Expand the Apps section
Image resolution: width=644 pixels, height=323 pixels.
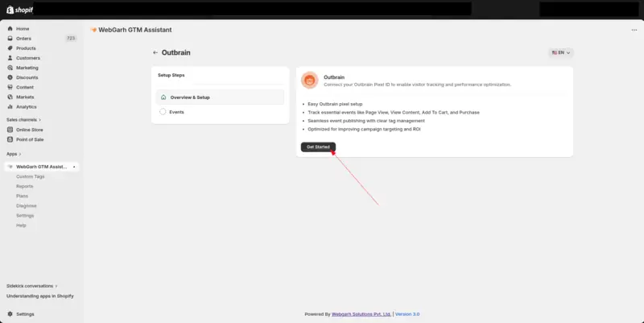(14, 154)
